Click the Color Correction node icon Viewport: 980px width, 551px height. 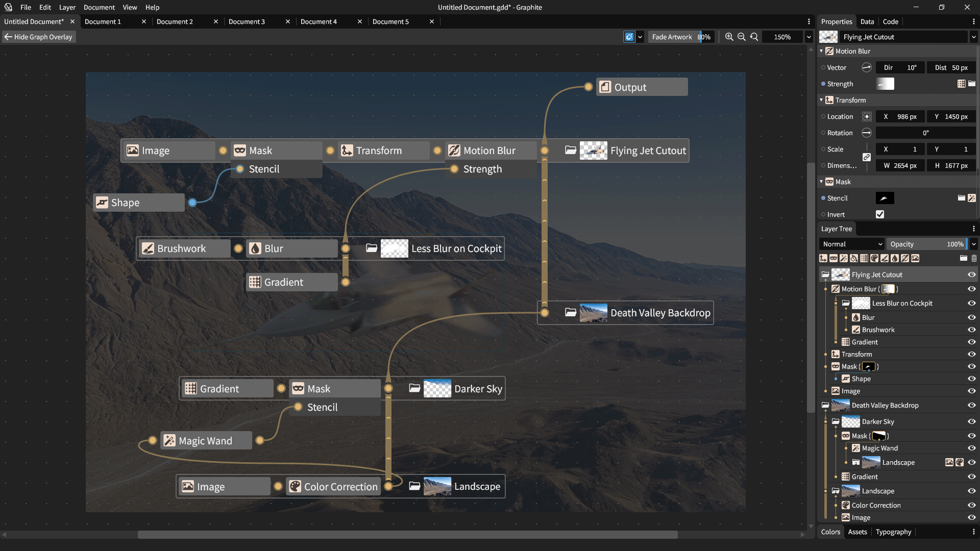(295, 486)
